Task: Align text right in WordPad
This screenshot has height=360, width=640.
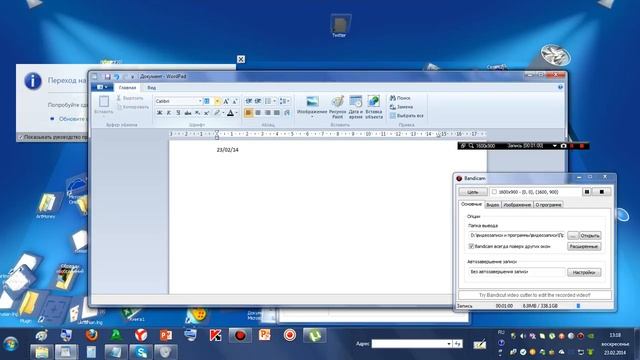Action: pos(268,113)
